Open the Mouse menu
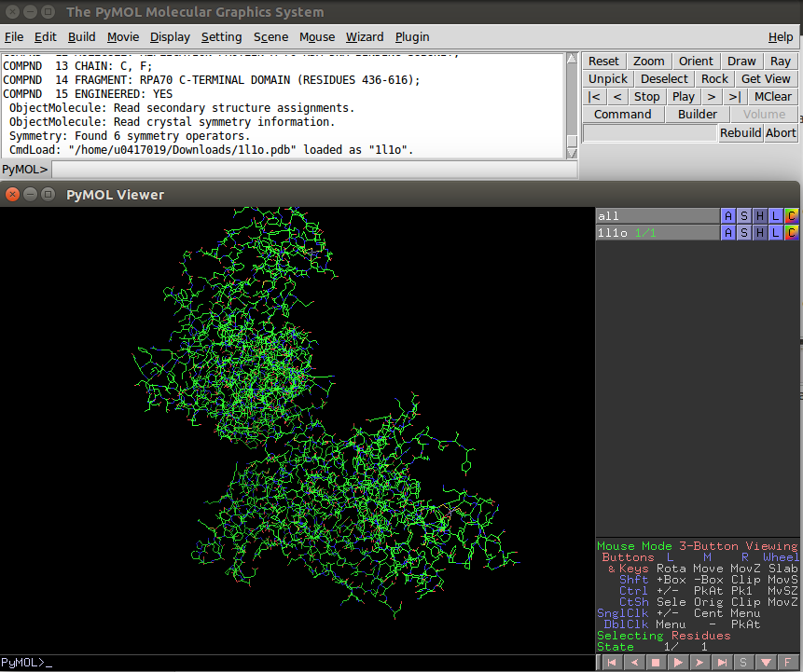Viewport: 803px width, 672px height. [317, 37]
